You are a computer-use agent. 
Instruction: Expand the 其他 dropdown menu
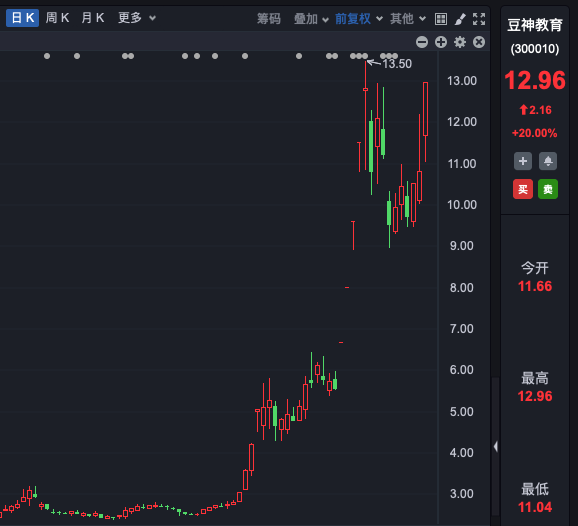(x=408, y=19)
